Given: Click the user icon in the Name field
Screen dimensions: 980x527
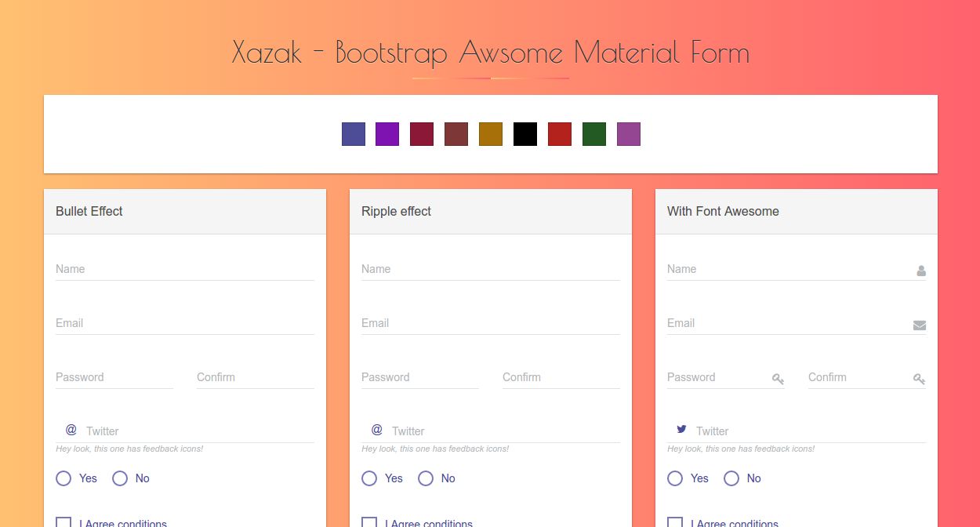Looking at the screenshot, I should [921, 271].
